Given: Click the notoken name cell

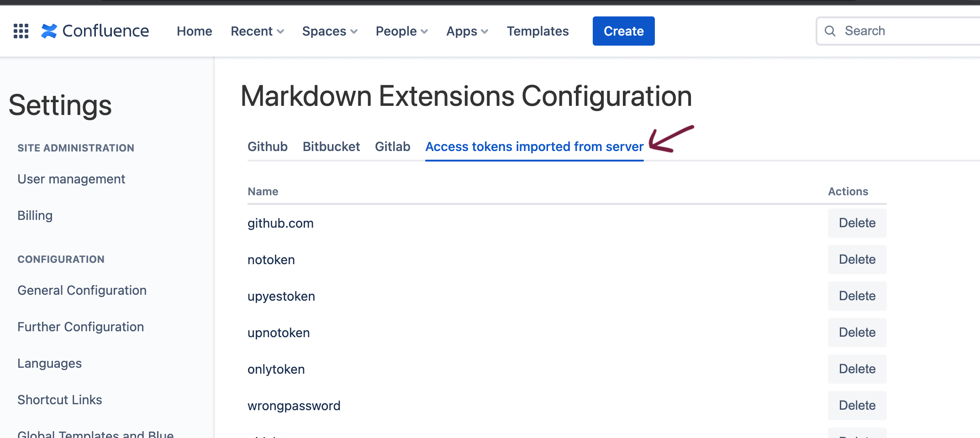Looking at the screenshot, I should (271, 260).
